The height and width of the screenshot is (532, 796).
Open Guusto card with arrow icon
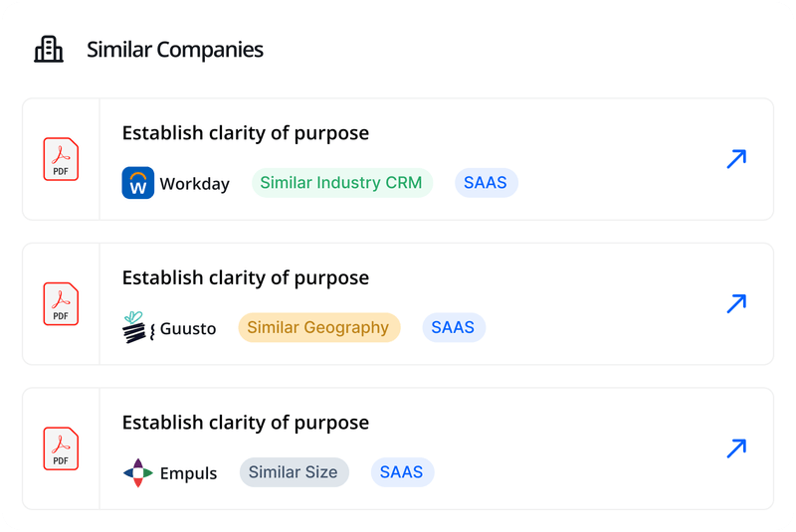(736, 303)
